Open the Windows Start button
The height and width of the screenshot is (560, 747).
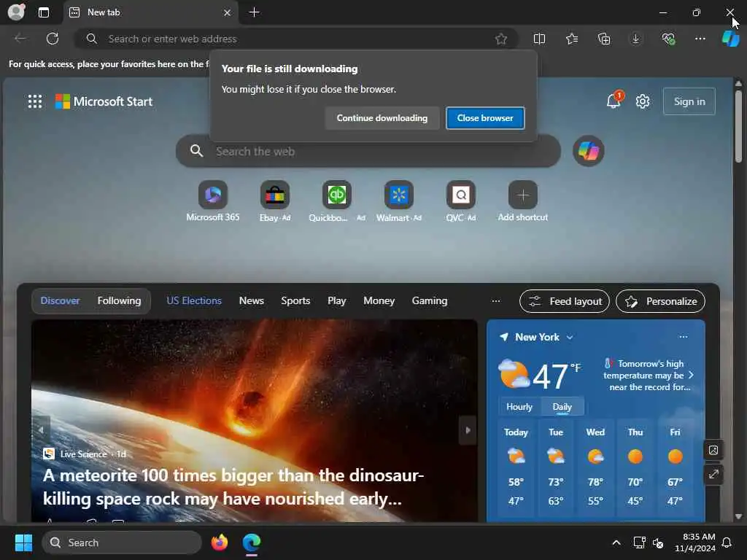click(23, 542)
